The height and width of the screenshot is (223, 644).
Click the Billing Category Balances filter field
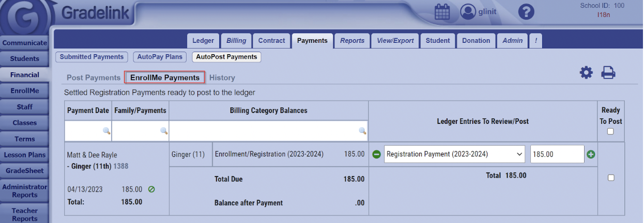pos(268,131)
